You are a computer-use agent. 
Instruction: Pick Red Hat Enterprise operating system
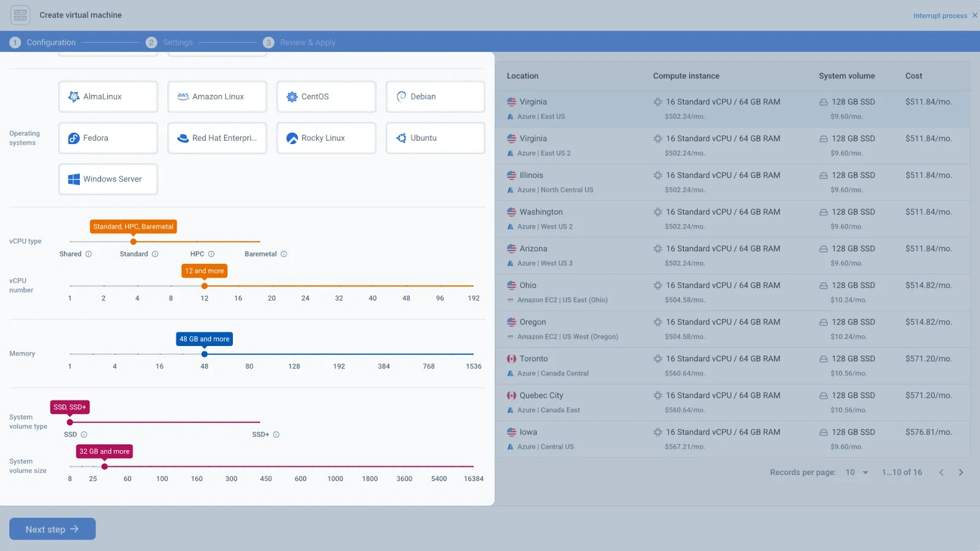[x=217, y=138]
